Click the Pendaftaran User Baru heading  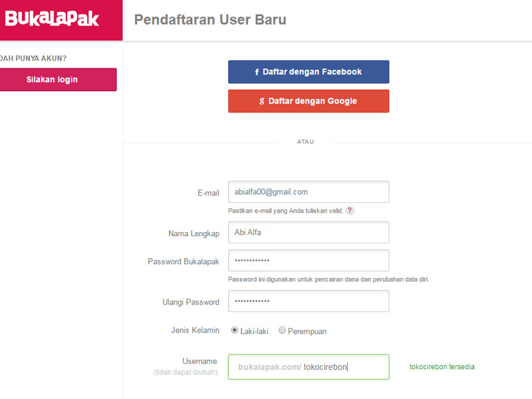coord(210,20)
